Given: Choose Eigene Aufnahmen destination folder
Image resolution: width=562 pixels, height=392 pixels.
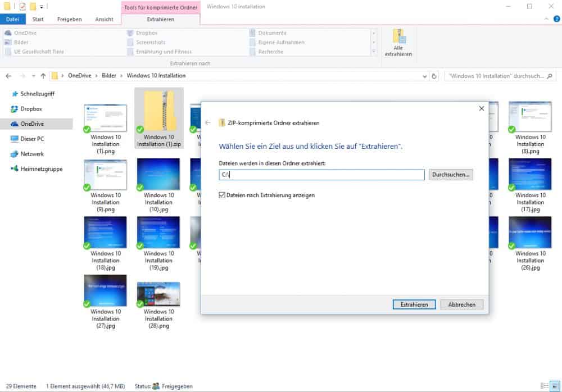Looking at the screenshot, I should pyautogui.click(x=277, y=42).
